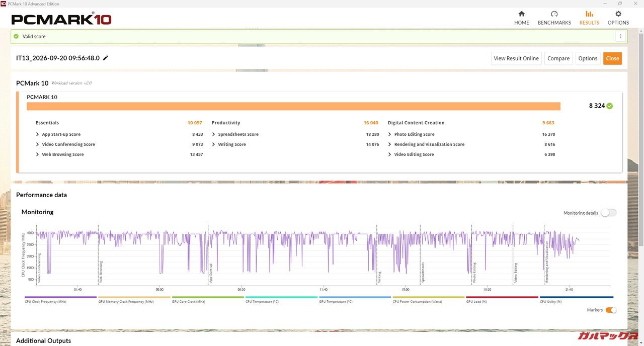Click the Results bar-chart icon

(x=589, y=14)
